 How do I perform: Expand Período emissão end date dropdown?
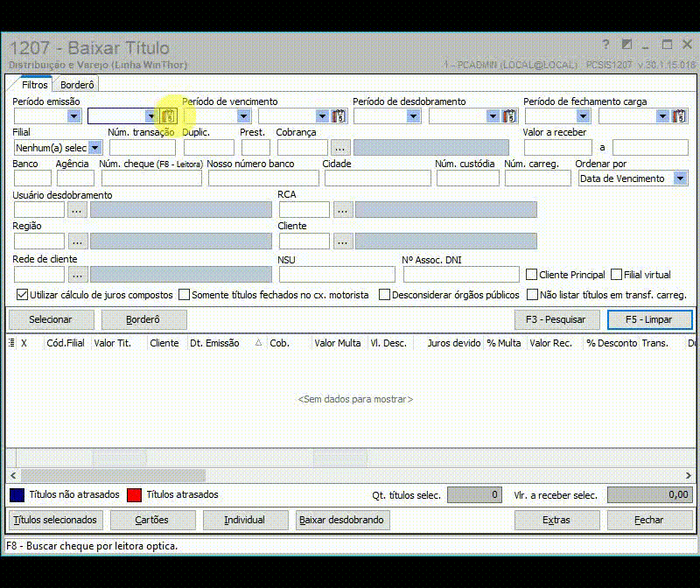coord(150,116)
